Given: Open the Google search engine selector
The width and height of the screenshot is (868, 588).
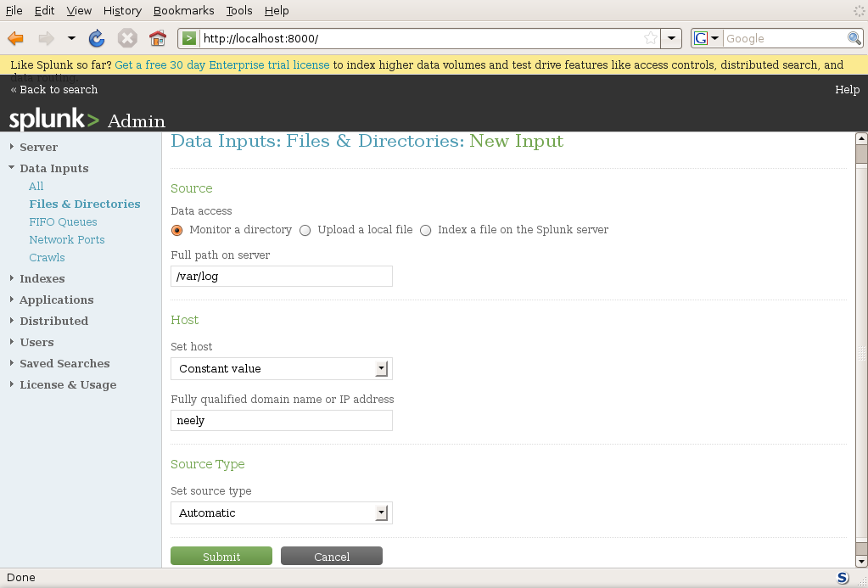Looking at the screenshot, I should [706, 38].
